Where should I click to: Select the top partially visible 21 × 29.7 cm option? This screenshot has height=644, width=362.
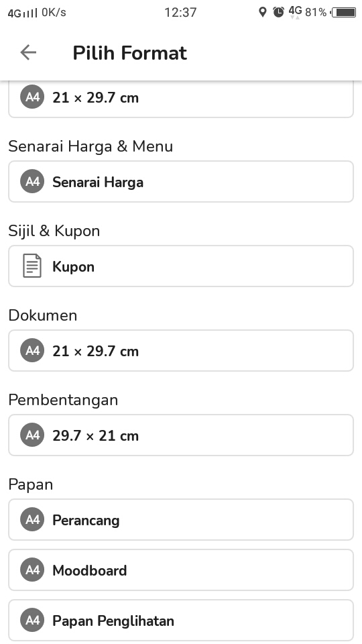tap(181, 99)
